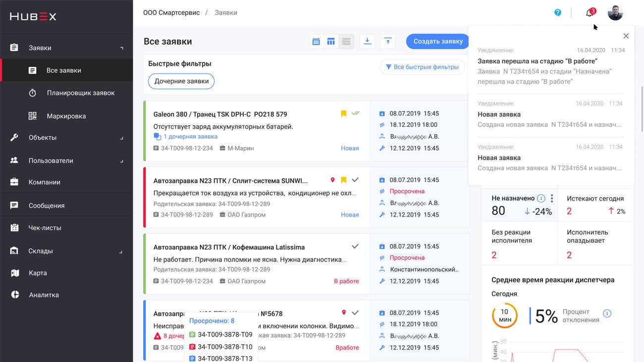Screen dimensions: 644x362
Task: Click the Создать заявку button
Action: [x=437, y=42]
